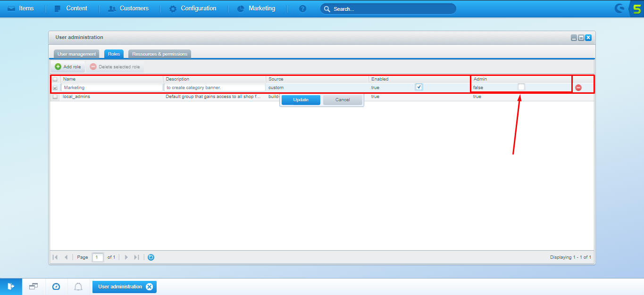Tick the select-all checkbox in header
This screenshot has width=644, height=295.
point(55,79)
